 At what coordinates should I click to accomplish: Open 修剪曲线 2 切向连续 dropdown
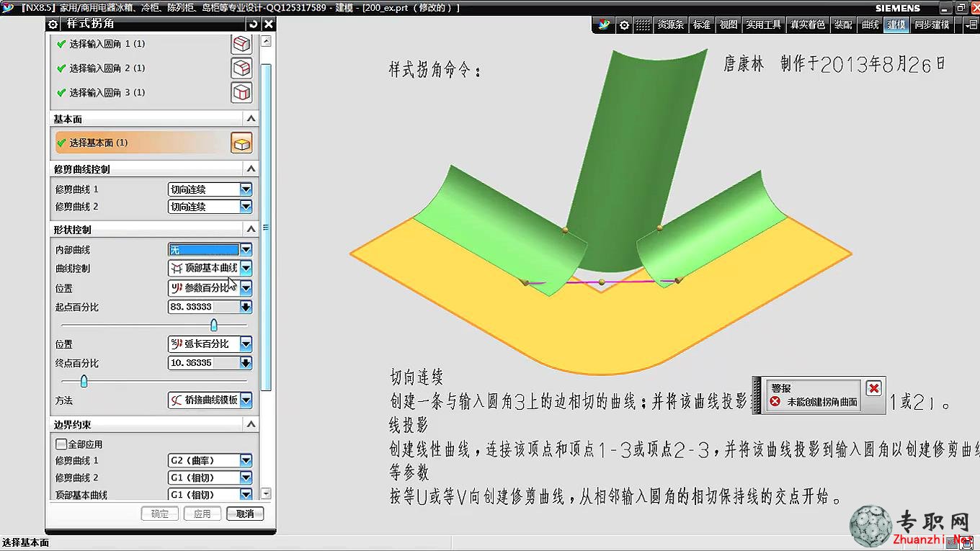[210, 207]
